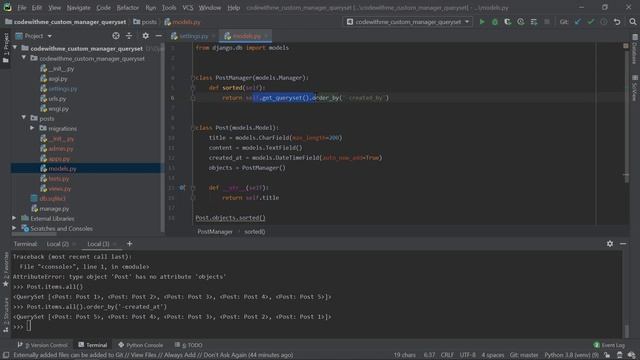Click the tool windows toggle in the status bar corner
Viewport: 640px width, 360px height.
pyautogui.click(x=6, y=355)
